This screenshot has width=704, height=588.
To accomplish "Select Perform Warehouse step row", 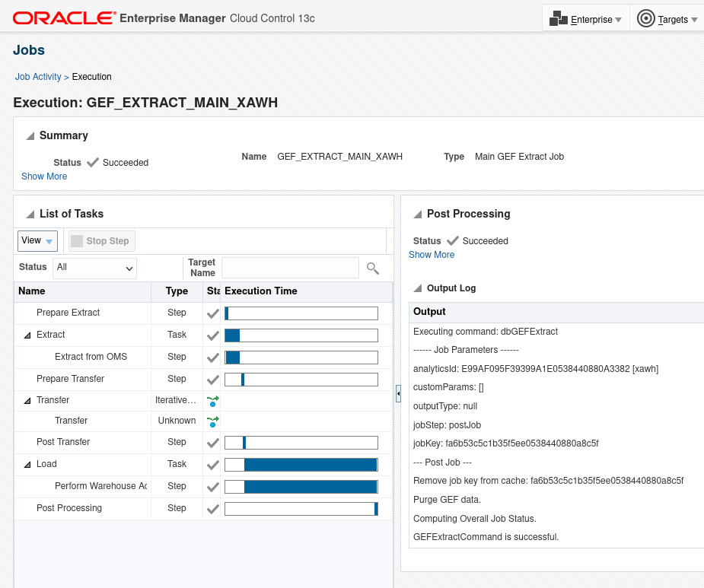I will click(x=203, y=487).
